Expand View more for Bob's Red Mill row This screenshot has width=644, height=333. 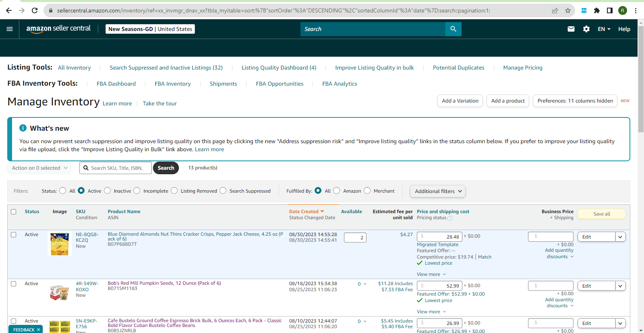pos(431,312)
